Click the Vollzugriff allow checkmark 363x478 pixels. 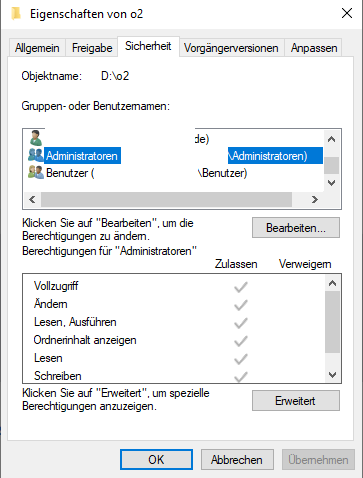(241, 287)
